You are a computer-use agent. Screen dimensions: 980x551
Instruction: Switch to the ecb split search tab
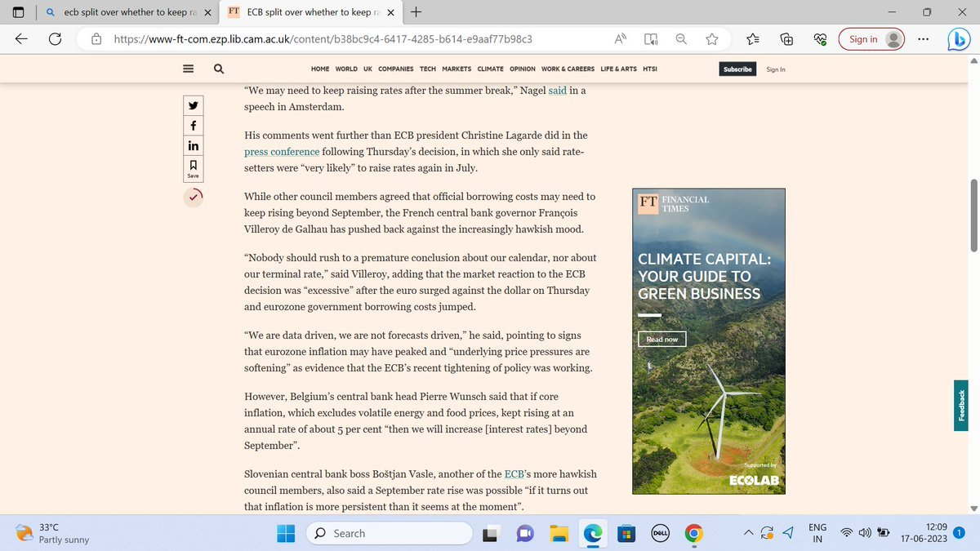(x=129, y=13)
